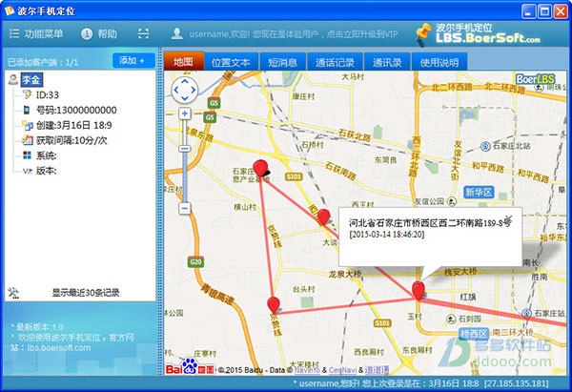Click 显示最近30条记录 button

point(86,293)
